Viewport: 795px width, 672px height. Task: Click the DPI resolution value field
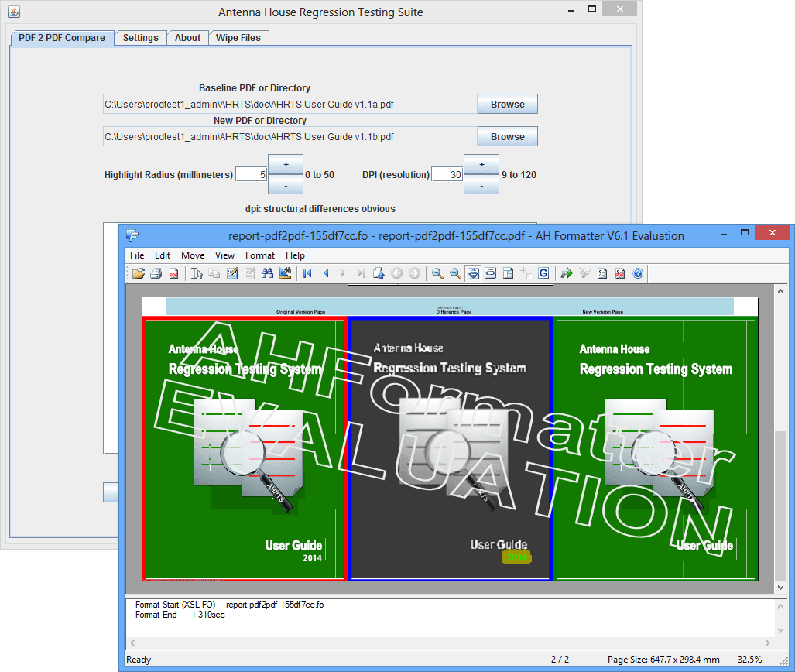[x=447, y=174]
